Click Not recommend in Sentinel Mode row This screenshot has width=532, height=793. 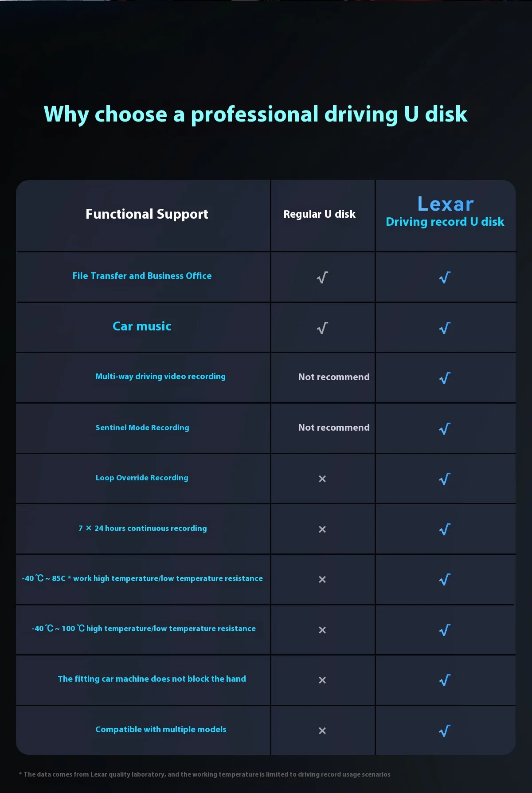(334, 428)
